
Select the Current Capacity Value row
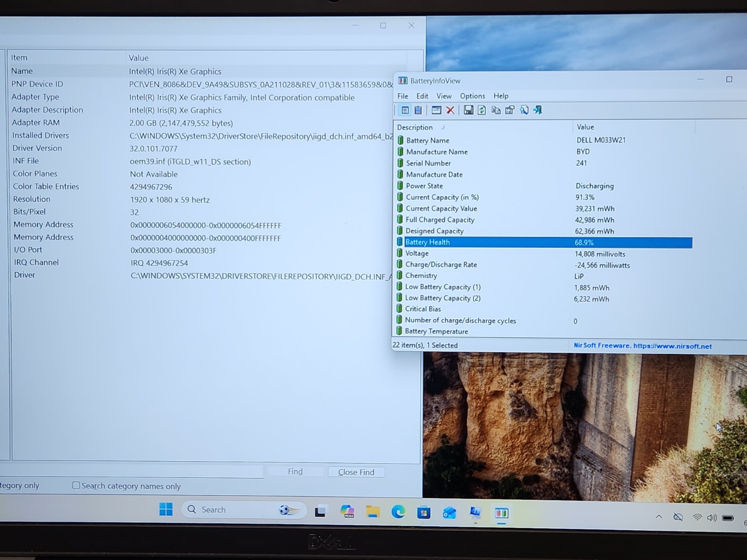point(544,209)
